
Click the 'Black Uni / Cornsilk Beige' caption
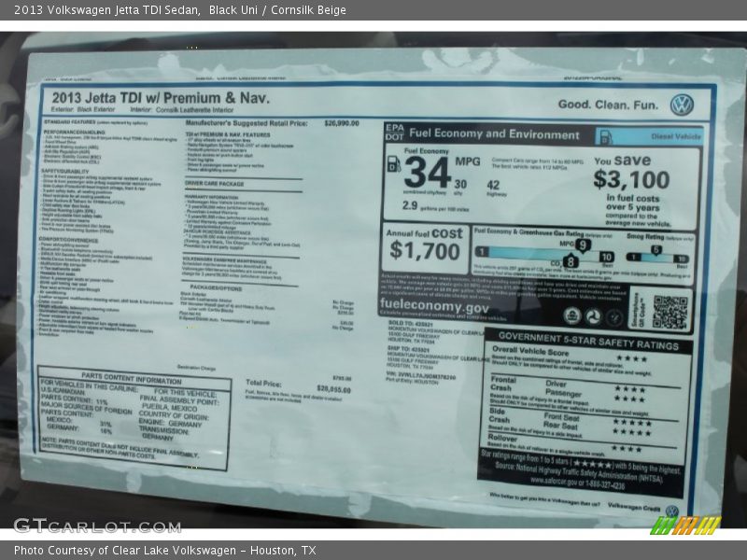point(277,9)
